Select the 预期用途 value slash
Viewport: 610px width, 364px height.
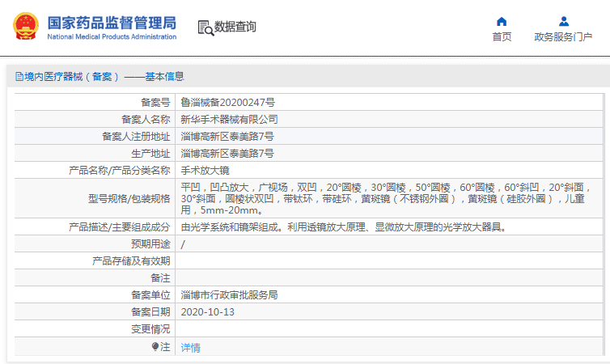[x=183, y=244]
